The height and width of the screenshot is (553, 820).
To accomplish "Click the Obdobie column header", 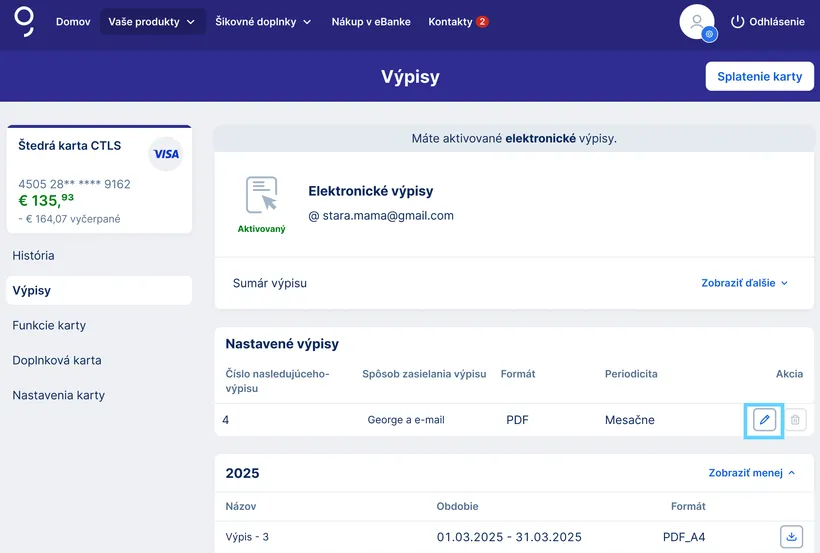I will (x=457, y=506).
